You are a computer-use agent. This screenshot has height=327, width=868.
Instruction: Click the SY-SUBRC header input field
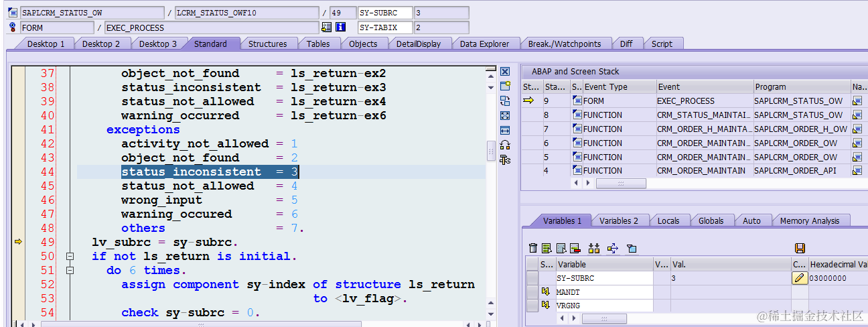[x=386, y=13]
